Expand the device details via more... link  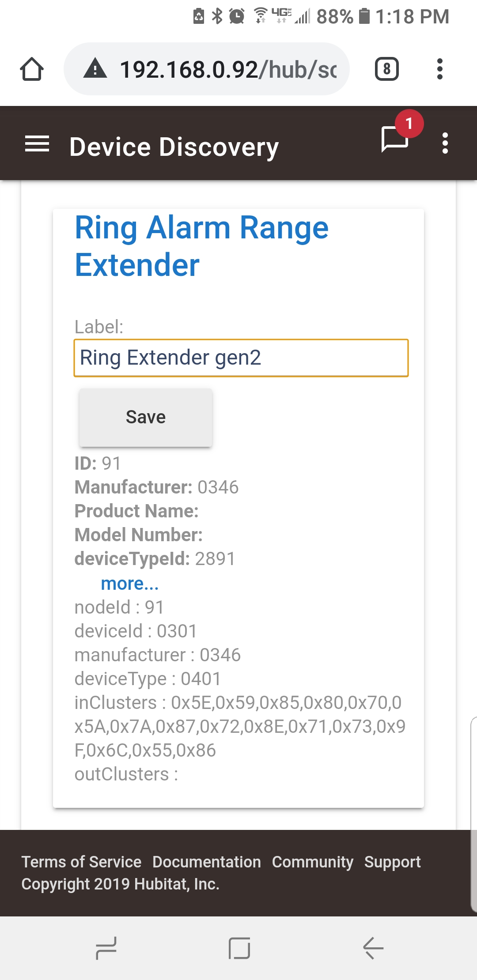pyautogui.click(x=130, y=584)
